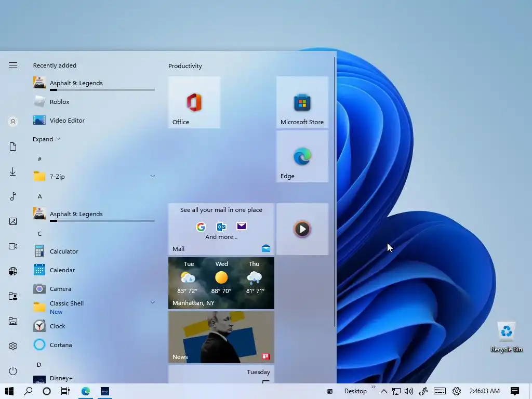Open File Explorer from Start sidebar
The image size is (532, 399).
coord(13,321)
